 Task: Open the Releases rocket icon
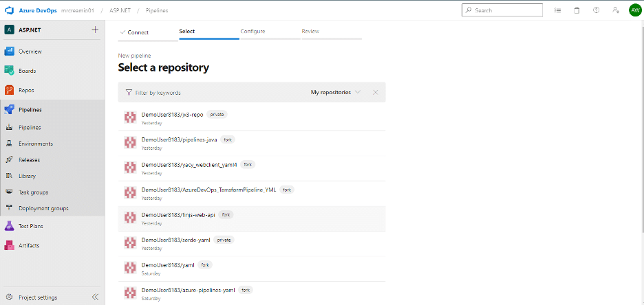[x=9, y=160]
